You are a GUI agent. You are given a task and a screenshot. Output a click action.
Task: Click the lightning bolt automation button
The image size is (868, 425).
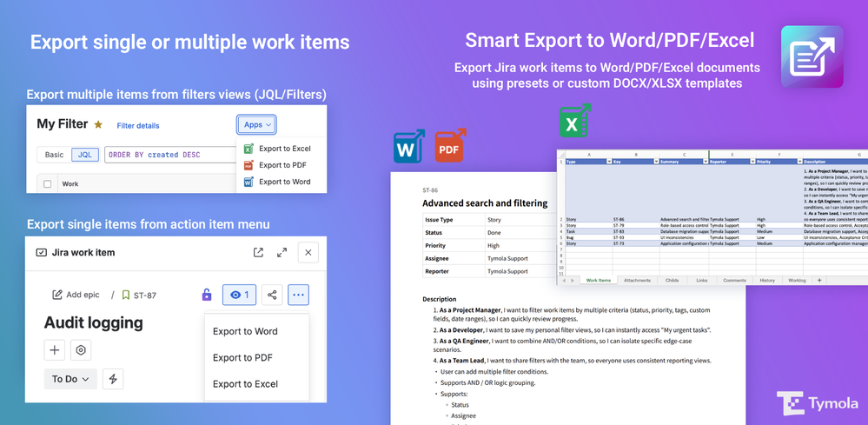coord(113,379)
